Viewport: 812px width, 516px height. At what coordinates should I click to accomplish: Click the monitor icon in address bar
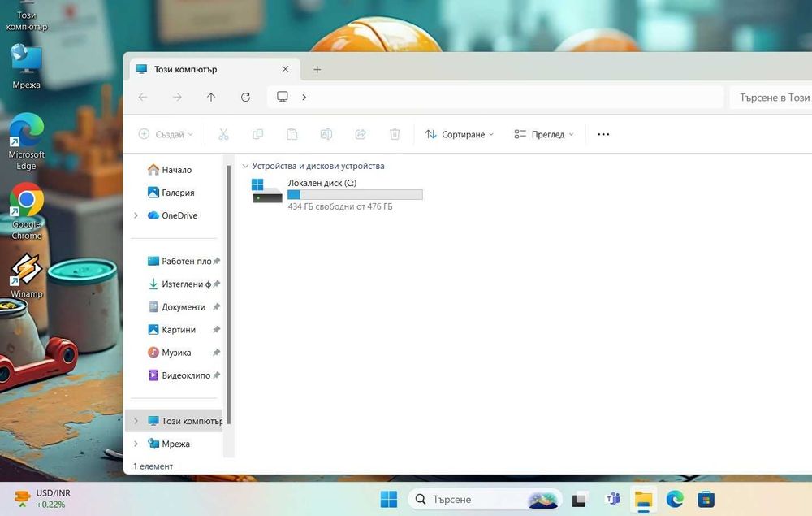tap(283, 97)
